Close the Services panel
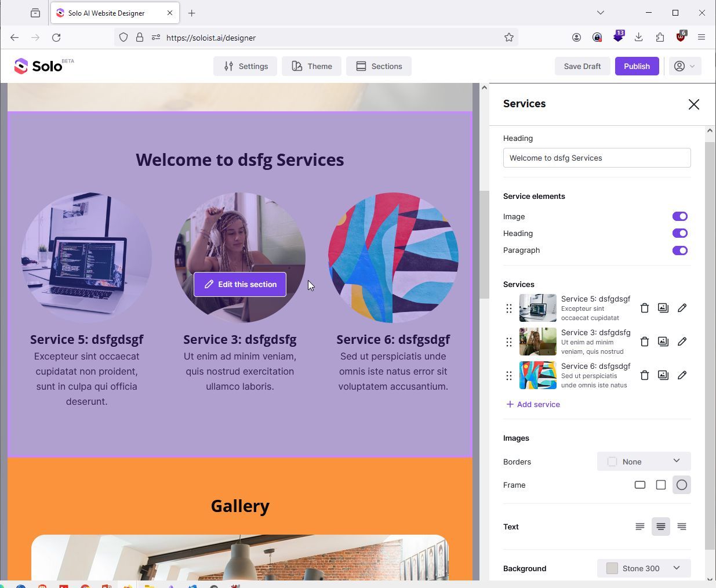Viewport: 716px width, 588px height. coord(693,104)
